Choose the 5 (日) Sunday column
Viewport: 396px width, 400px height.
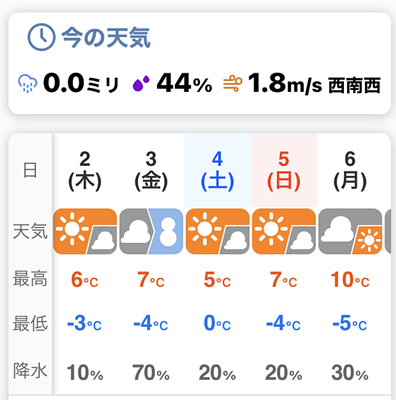284,171
